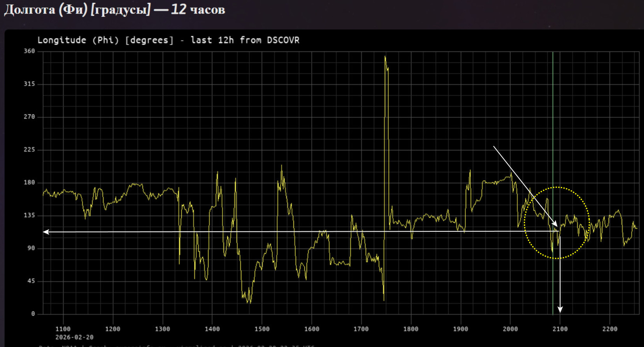Click the 0 label on the Y axis
Image resolution: width=644 pixels, height=347 pixels.
[x=33, y=314]
